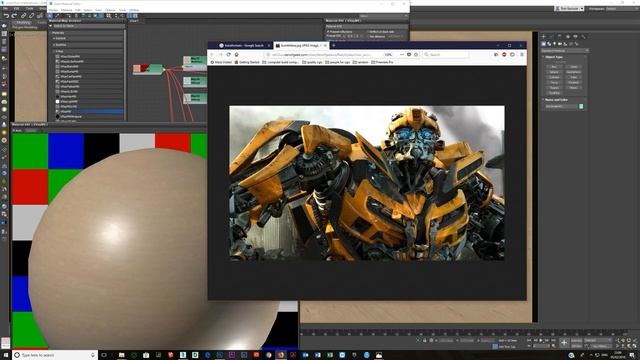Click the Redo arrow in 3ds Max toolbar

13,16
